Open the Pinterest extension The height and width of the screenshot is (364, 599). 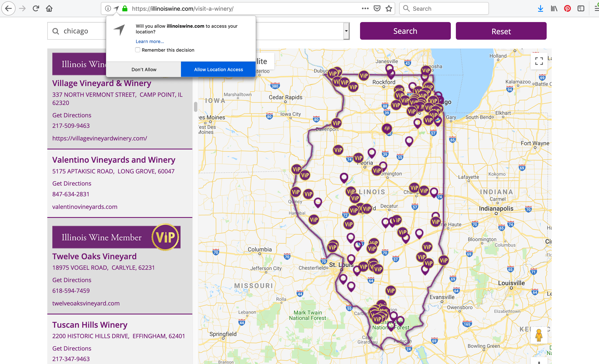(567, 8)
